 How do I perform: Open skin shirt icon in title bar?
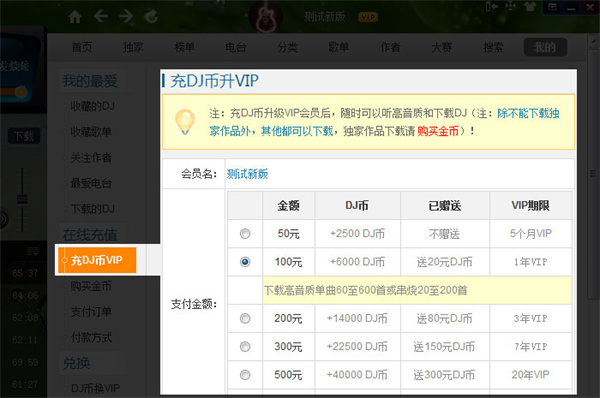tap(530, 7)
